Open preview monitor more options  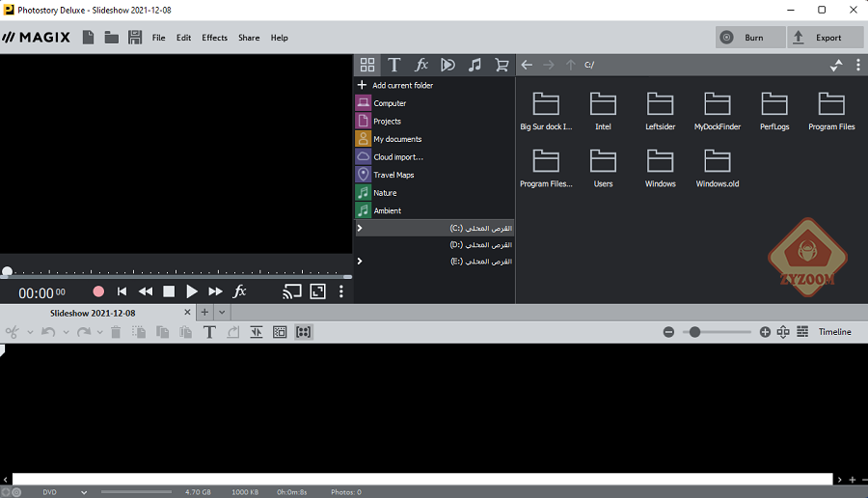(x=341, y=291)
